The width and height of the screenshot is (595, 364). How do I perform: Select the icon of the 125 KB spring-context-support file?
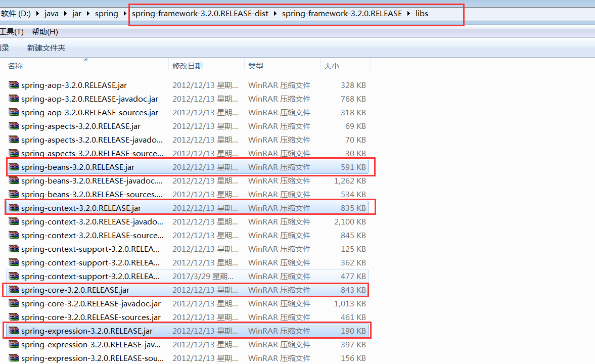click(14, 249)
